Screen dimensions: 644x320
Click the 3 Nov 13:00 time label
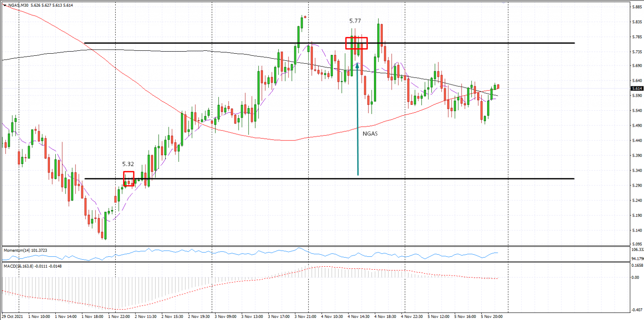point(253,317)
